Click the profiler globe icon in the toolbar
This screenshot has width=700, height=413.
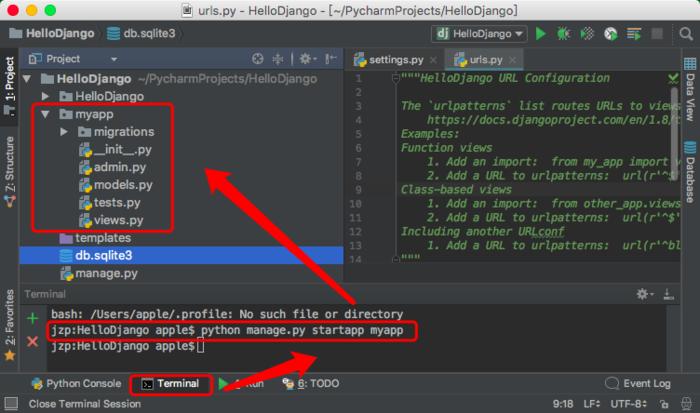(x=611, y=33)
